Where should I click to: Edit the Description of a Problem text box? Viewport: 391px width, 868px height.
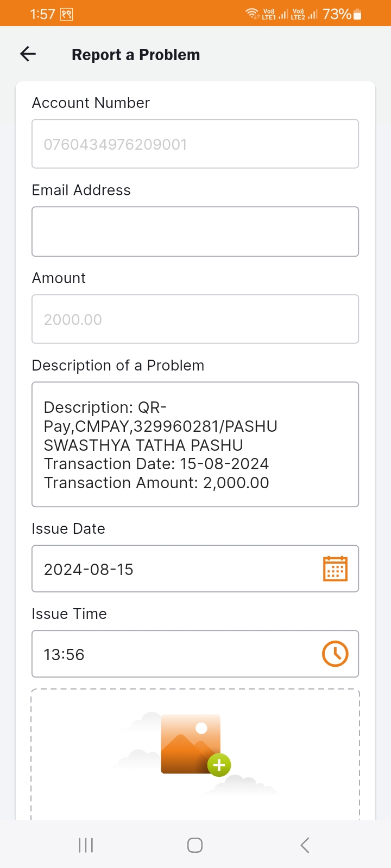click(x=195, y=444)
